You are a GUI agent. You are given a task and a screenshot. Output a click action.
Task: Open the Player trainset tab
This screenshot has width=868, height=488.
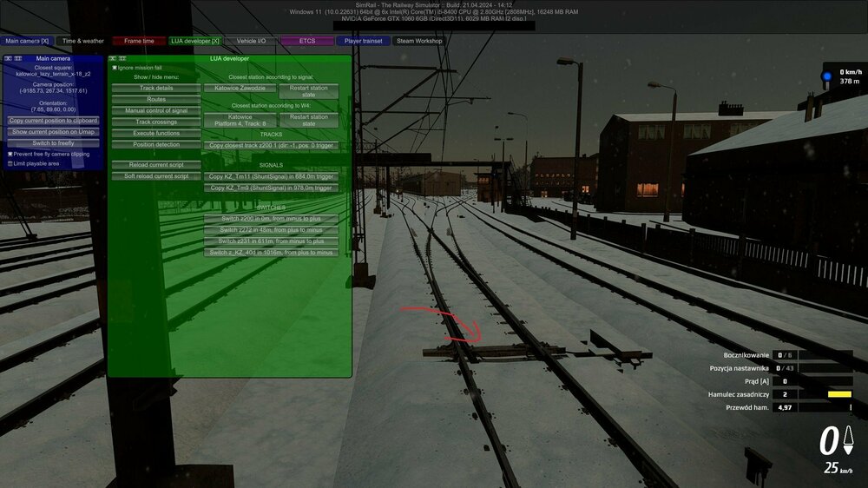pos(363,41)
